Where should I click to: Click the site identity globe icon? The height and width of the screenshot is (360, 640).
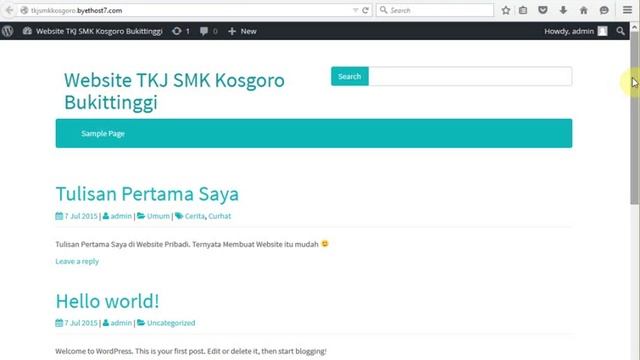point(24,11)
